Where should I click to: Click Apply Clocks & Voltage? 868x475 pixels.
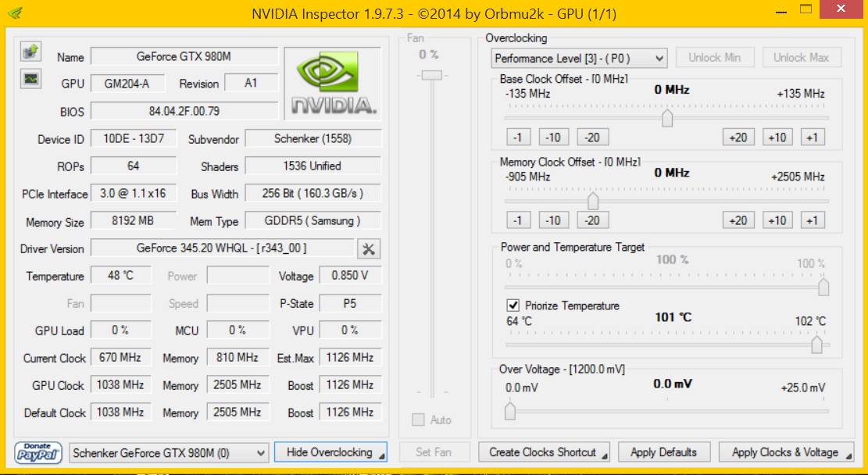(x=786, y=452)
